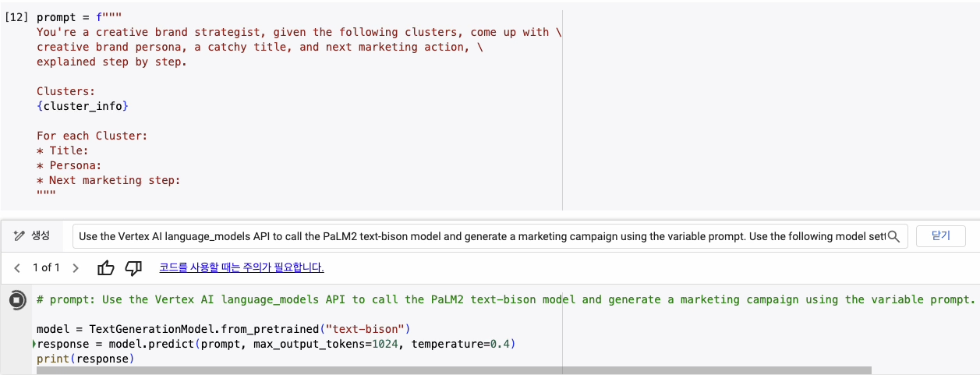Open the 코드를 사용할 때는 주의가 필요합니다 link

(x=242, y=267)
